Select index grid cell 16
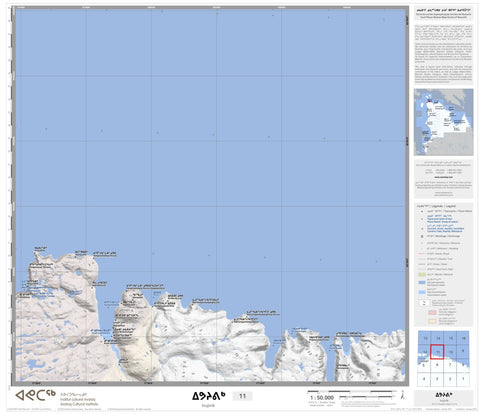Screen dimensions: 480x414 tap(463, 338)
